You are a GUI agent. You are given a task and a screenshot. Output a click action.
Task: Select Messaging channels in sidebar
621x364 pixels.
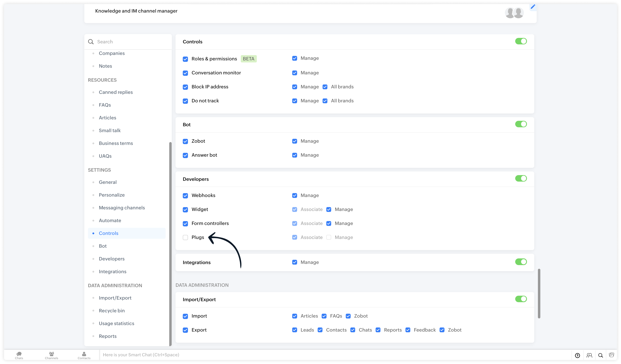[x=122, y=208]
